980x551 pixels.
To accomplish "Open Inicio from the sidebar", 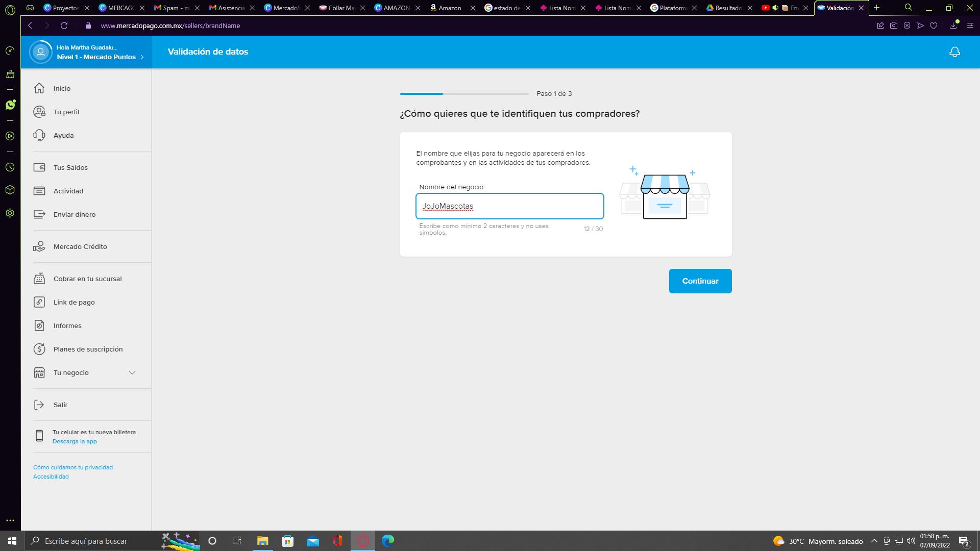I will pyautogui.click(x=62, y=88).
